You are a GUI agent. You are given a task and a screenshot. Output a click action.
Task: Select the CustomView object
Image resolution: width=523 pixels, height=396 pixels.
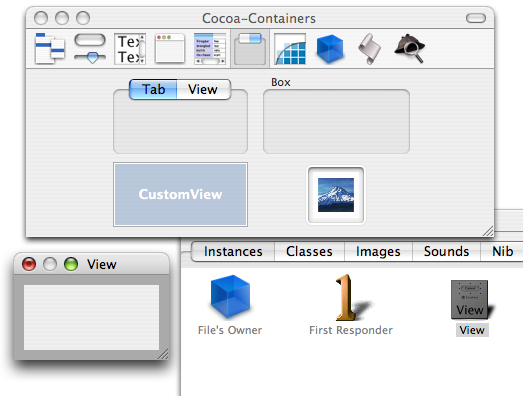(180, 194)
